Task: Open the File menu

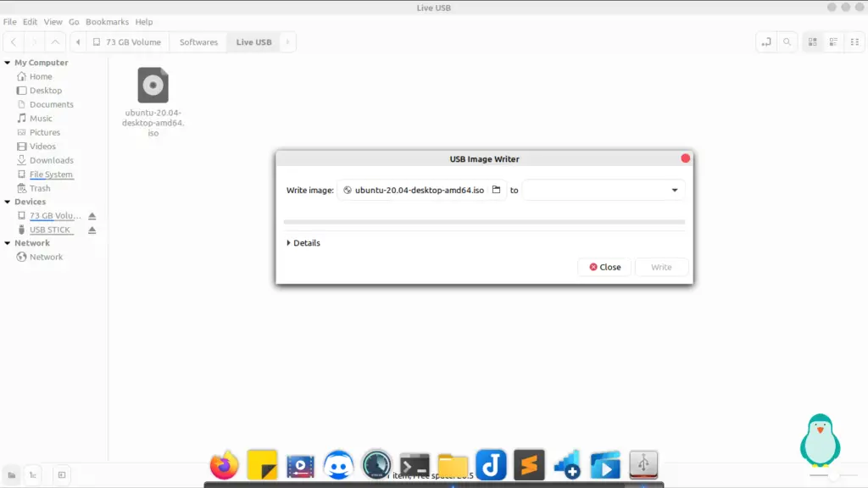Action: (x=10, y=21)
